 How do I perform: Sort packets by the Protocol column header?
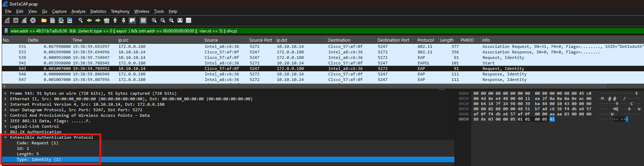click(425, 40)
